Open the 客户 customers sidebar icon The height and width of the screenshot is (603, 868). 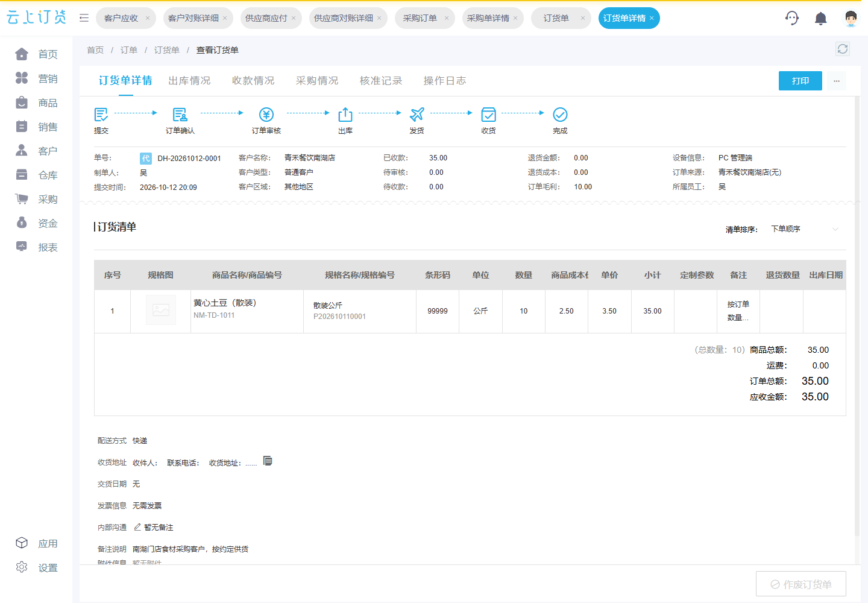click(22, 151)
